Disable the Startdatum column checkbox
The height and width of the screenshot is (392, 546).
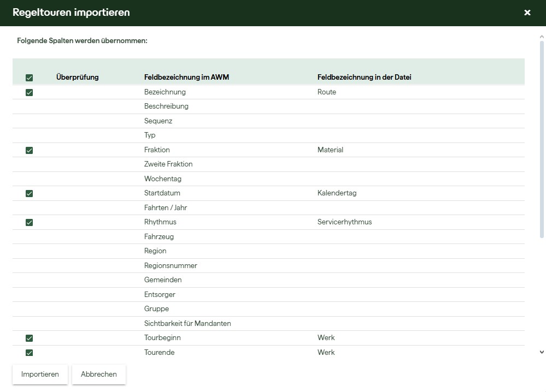(30, 193)
